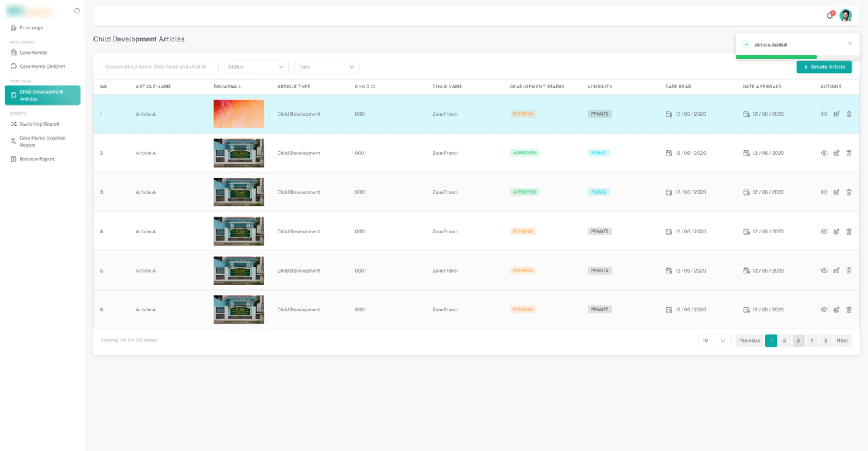Jump to page 3

[x=798, y=341]
